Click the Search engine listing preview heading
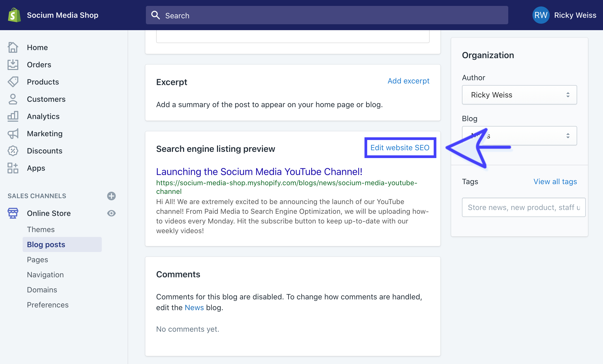This screenshot has height=364, width=603. pos(216,149)
